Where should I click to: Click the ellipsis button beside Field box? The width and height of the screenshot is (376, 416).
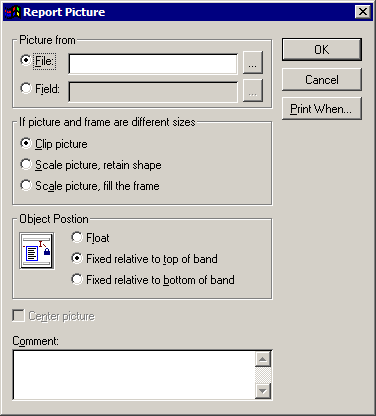point(253,91)
